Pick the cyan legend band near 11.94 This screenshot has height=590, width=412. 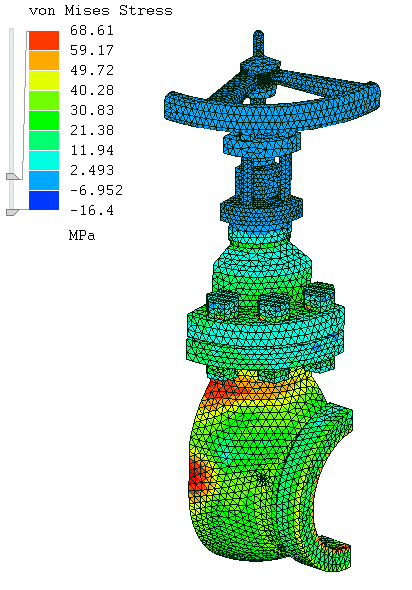[x=44, y=160]
